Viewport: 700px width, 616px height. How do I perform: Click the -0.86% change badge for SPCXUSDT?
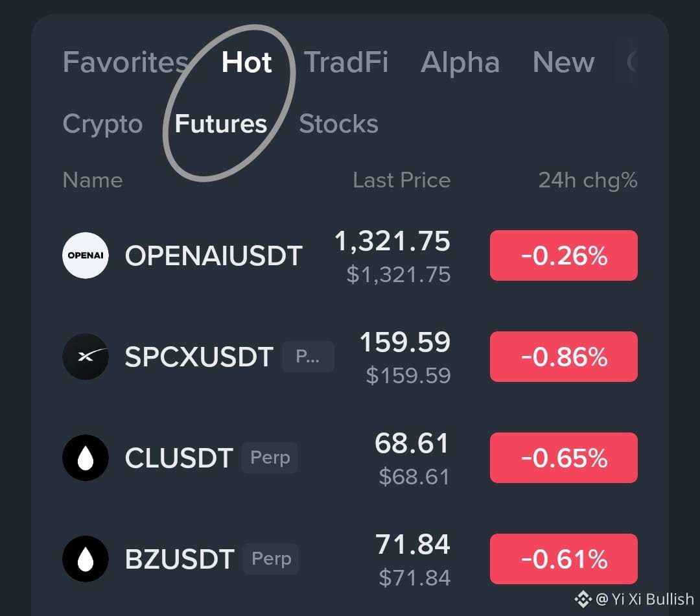pyautogui.click(x=564, y=357)
